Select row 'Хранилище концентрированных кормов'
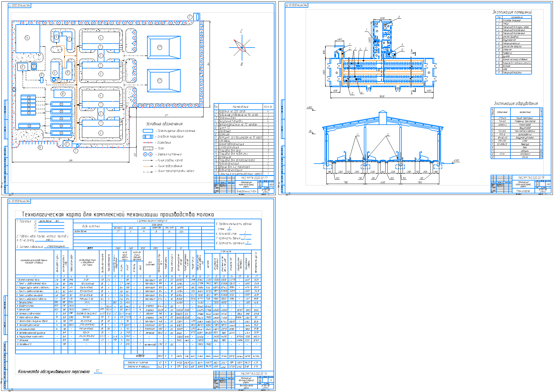554x392 pixels. (x=244, y=174)
